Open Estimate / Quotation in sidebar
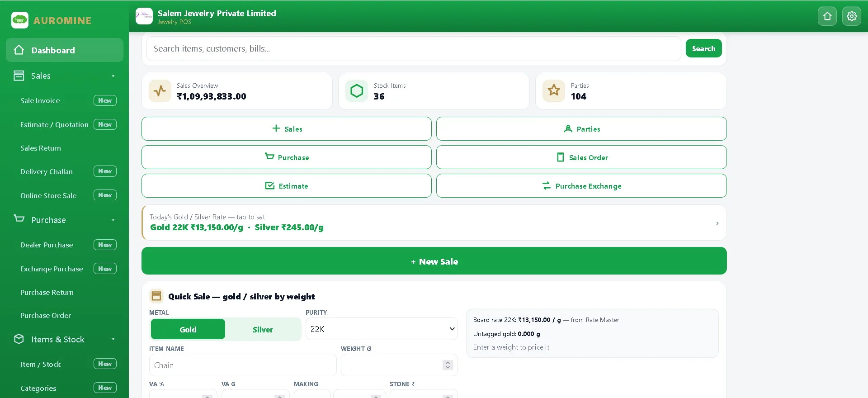This screenshot has height=398, width=868. (54, 124)
